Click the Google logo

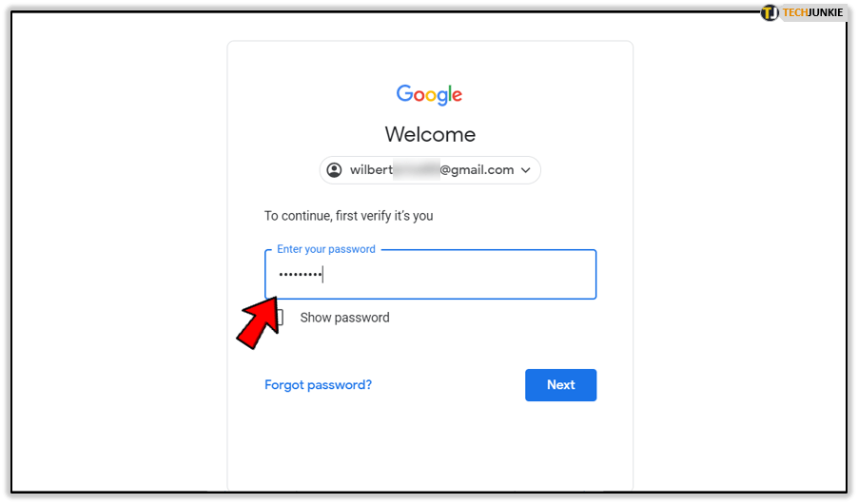(430, 95)
